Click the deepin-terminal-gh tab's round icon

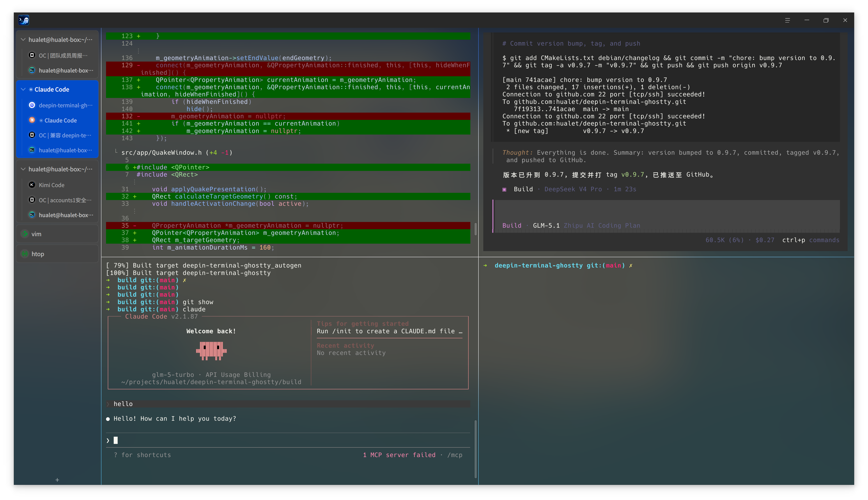(x=32, y=105)
